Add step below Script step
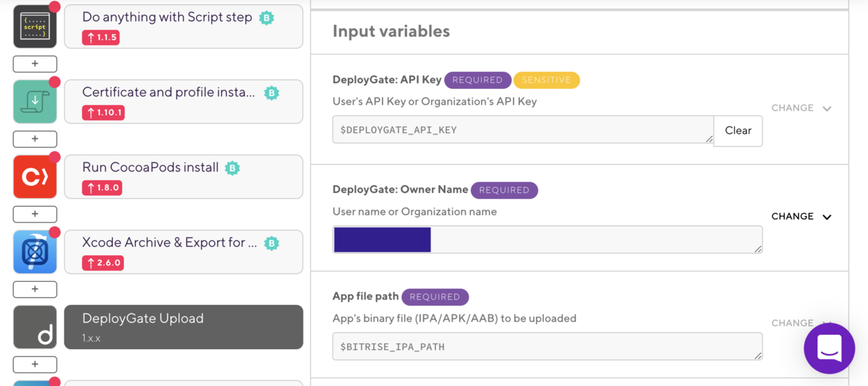This screenshot has width=868, height=386. (35, 64)
